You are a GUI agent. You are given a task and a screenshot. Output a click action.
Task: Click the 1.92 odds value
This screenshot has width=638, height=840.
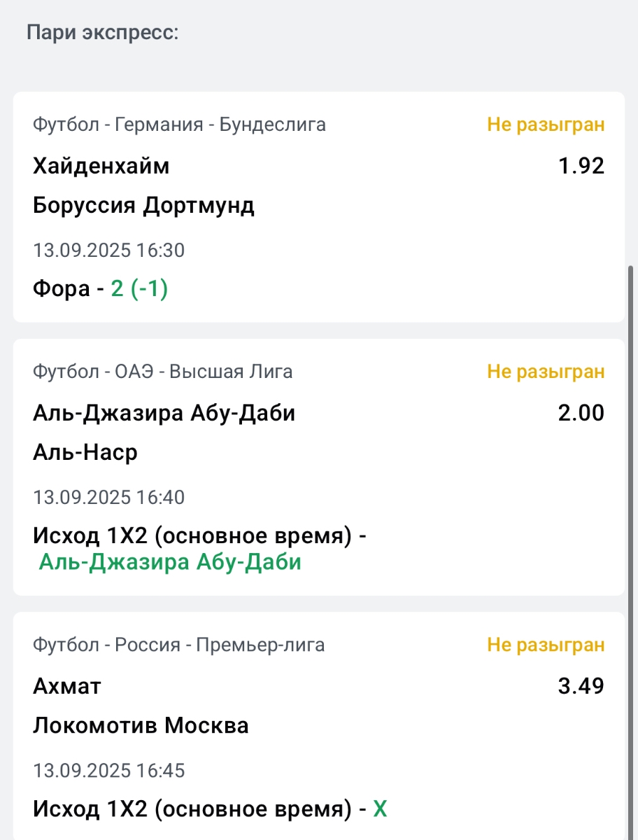(581, 166)
